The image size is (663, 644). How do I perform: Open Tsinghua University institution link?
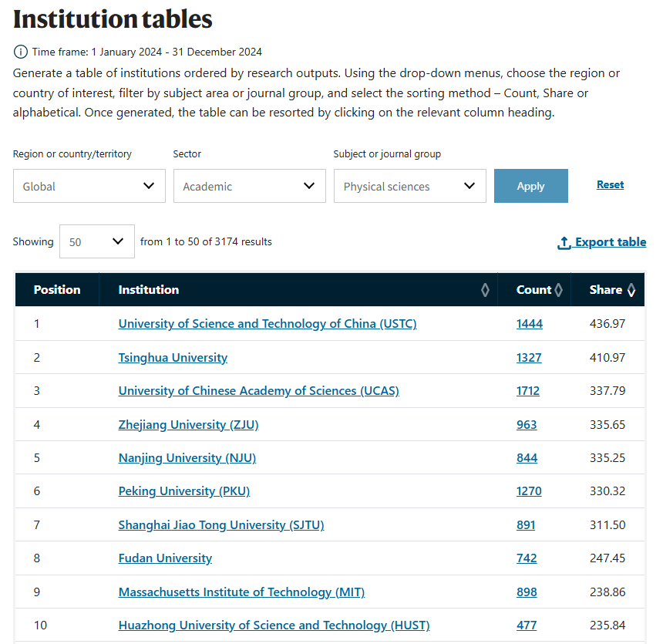173,358
